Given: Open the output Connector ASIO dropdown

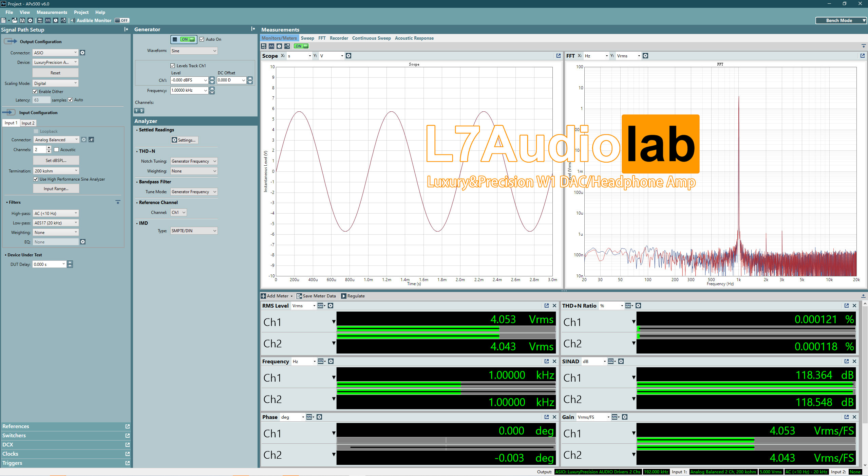Looking at the screenshot, I should coord(55,53).
